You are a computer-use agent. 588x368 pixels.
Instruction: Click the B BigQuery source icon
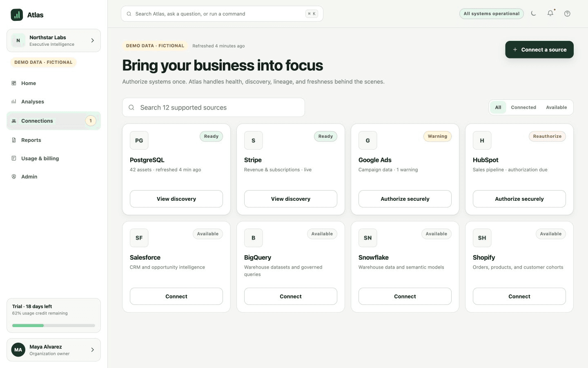tap(254, 238)
